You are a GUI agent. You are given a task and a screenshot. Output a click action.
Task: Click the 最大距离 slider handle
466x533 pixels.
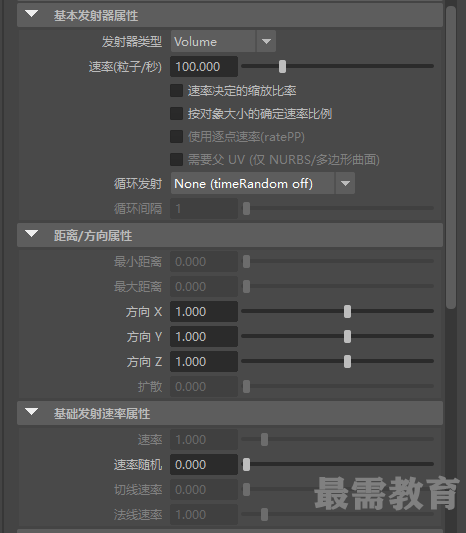(x=246, y=287)
